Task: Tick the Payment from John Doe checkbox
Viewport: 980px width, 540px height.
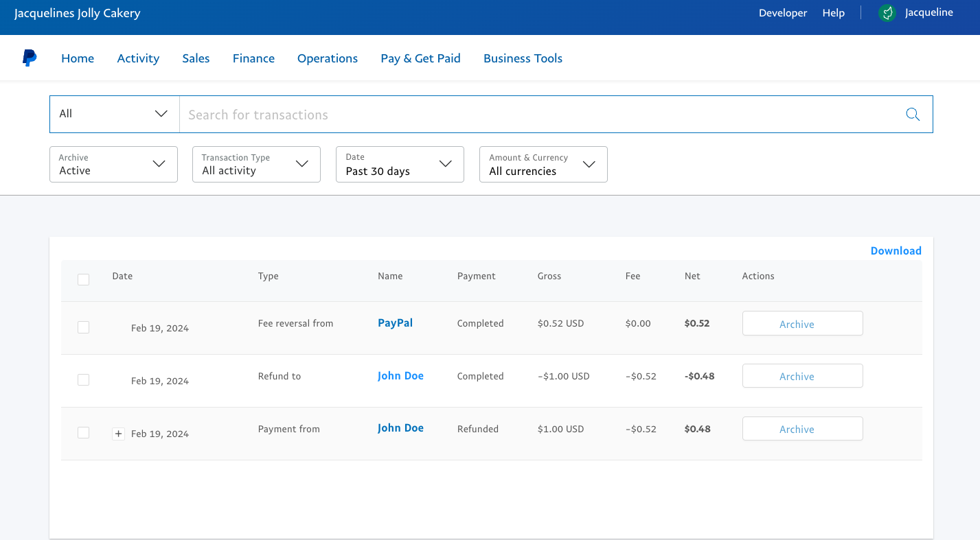Action: (83, 432)
